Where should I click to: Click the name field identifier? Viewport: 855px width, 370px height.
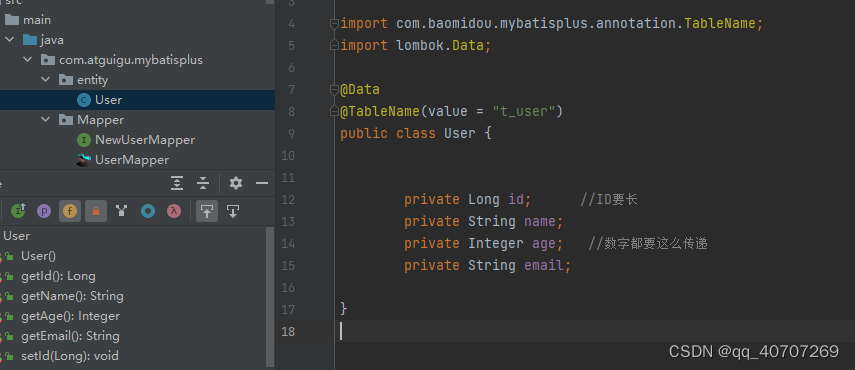click(x=540, y=222)
